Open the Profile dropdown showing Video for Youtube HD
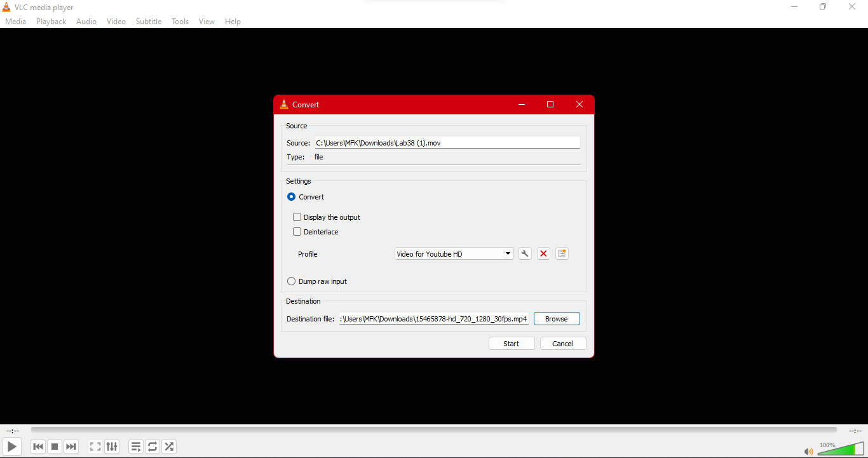Screen dimensions: 868x458 pos(454,254)
